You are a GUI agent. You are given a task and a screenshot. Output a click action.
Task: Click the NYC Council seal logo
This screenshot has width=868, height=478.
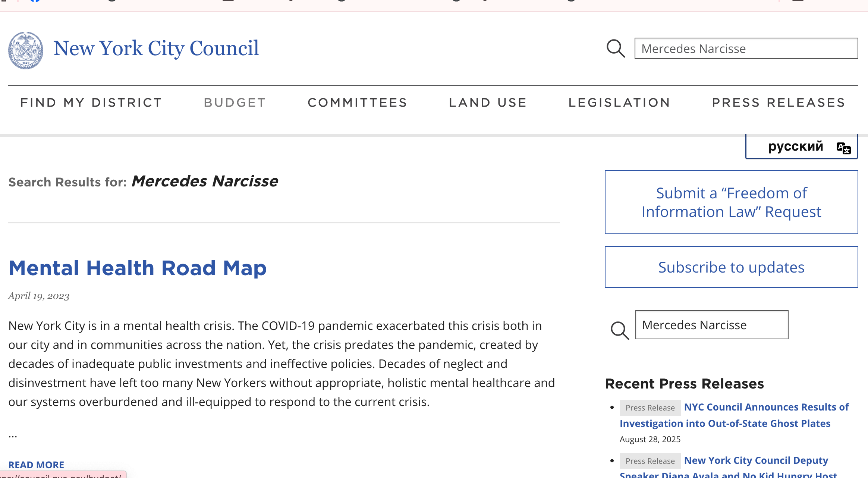[x=26, y=50]
